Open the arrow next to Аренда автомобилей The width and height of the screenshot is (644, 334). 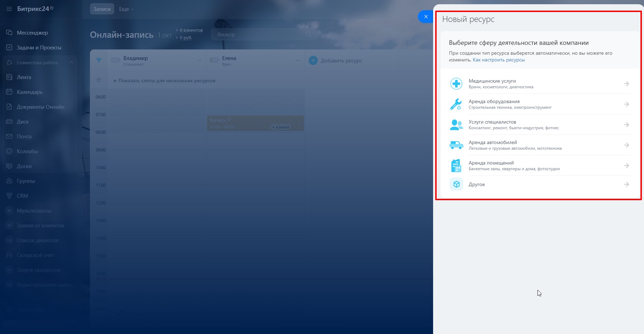(x=626, y=145)
